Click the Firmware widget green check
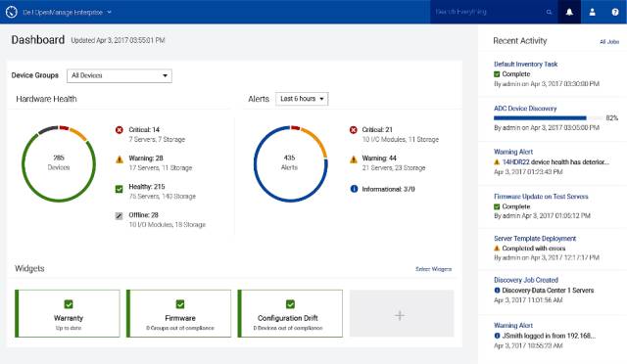 (x=180, y=304)
